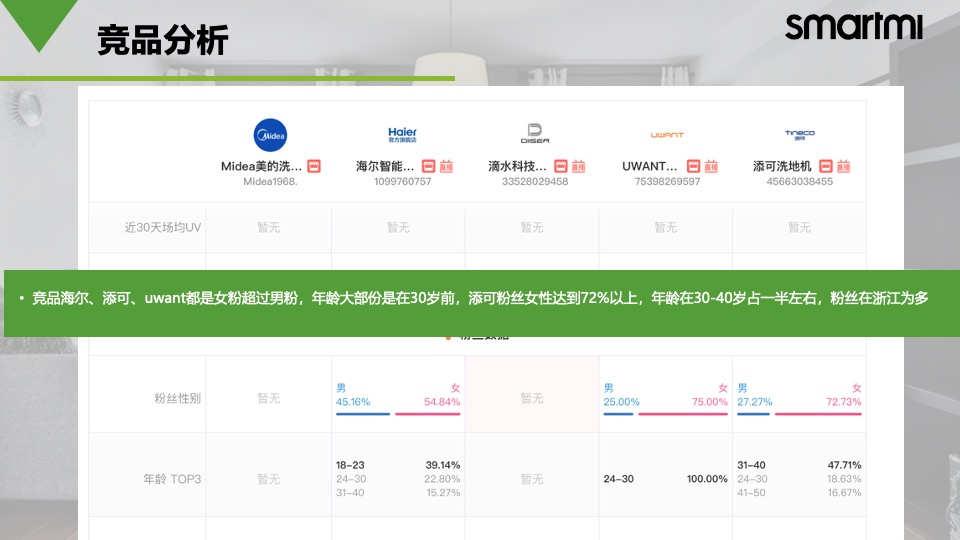
Task: Click the smartmi logo
Action: pos(854,27)
